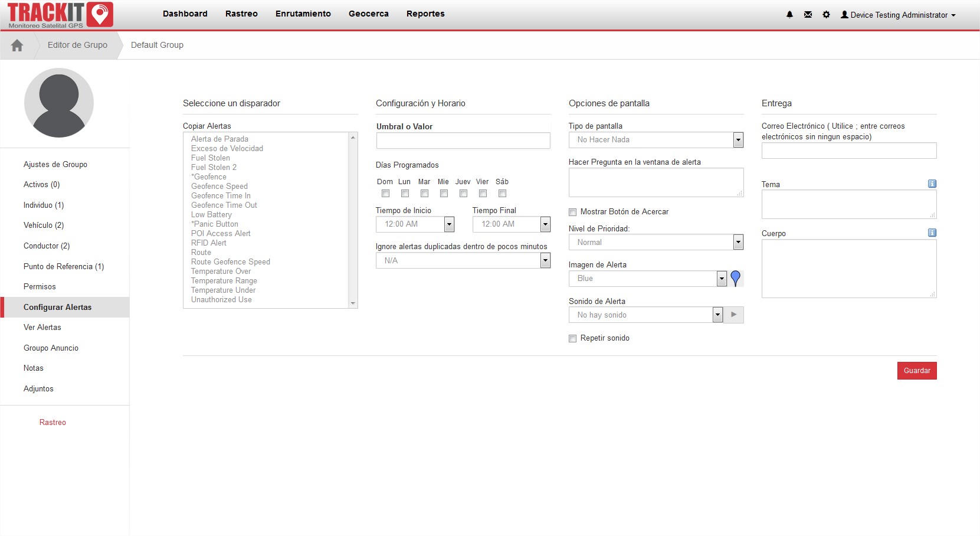The width and height of the screenshot is (980, 536).
Task: Click the TrackIt logo
Action: point(60,15)
